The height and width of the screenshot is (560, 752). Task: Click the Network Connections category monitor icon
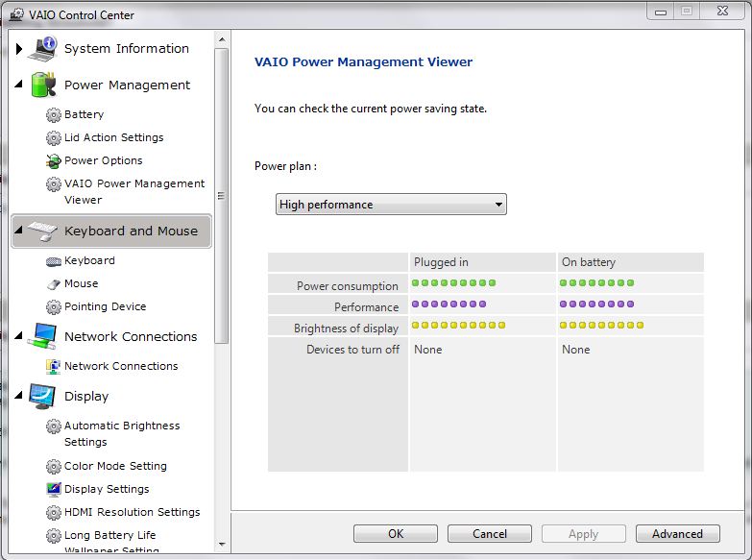[x=42, y=336]
